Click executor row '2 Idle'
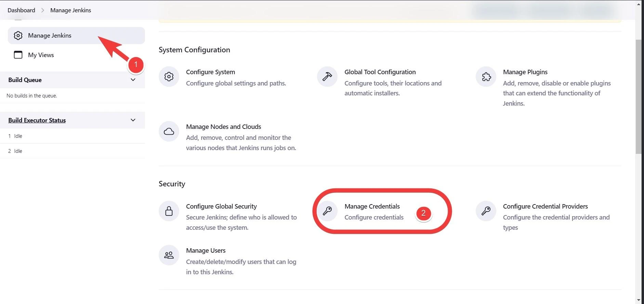The width and height of the screenshot is (644, 304). (73, 151)
